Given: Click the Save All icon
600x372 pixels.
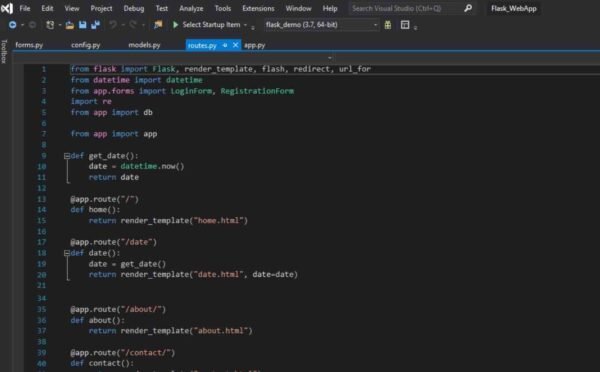Looking at the screenshot, I should [95, 25].
